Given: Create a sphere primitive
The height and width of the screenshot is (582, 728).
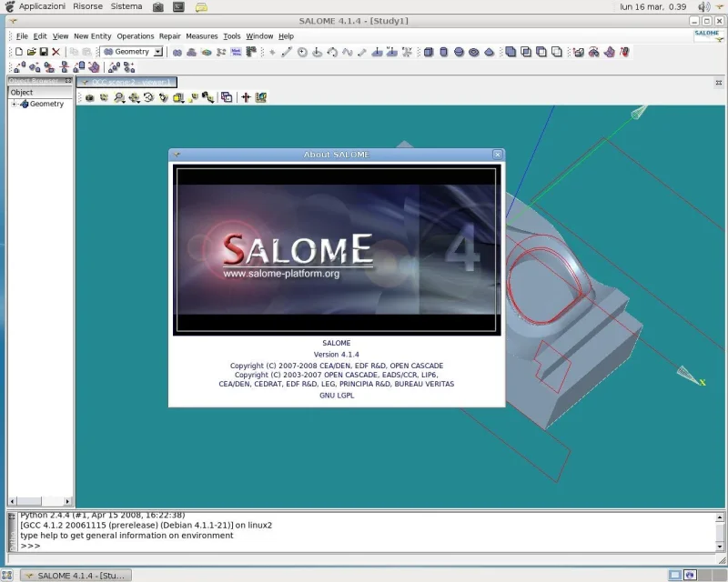Looking at the screenshot, I should point(459,53).
